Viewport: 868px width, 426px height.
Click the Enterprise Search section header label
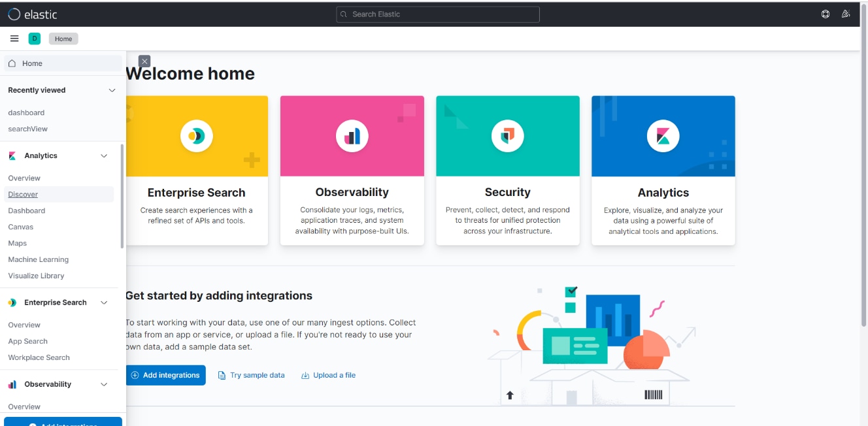[56, 303]
